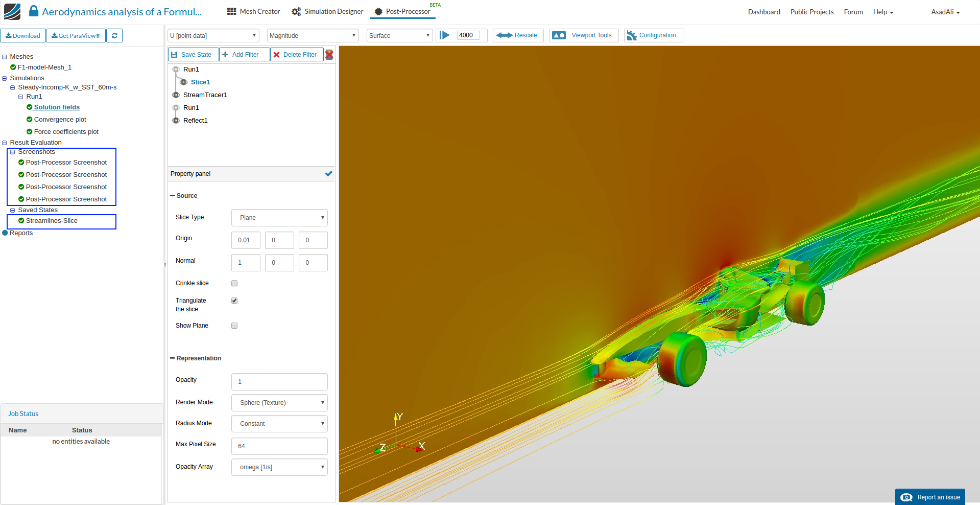Click the project lock icon
The width and height of the screenshot is (980, 505).
34,11
